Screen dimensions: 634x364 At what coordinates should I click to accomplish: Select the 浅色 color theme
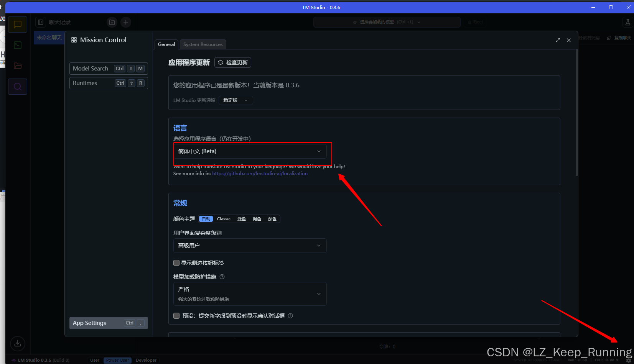tap(241, 219)
